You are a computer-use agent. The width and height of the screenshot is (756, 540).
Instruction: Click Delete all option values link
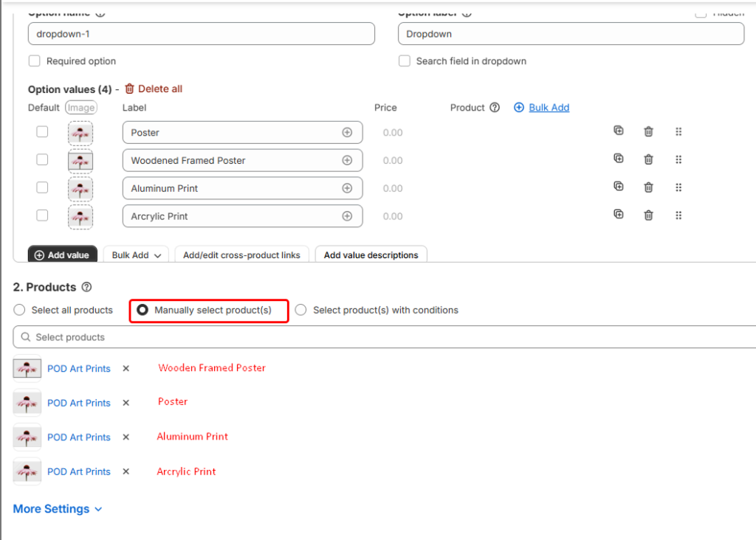click(x=153, y=89)
